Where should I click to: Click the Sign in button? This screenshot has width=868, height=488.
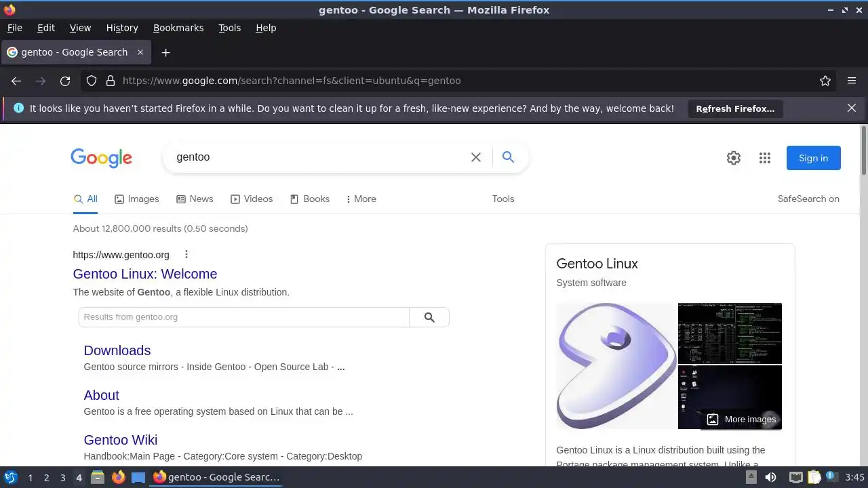[x=813, y=158]
